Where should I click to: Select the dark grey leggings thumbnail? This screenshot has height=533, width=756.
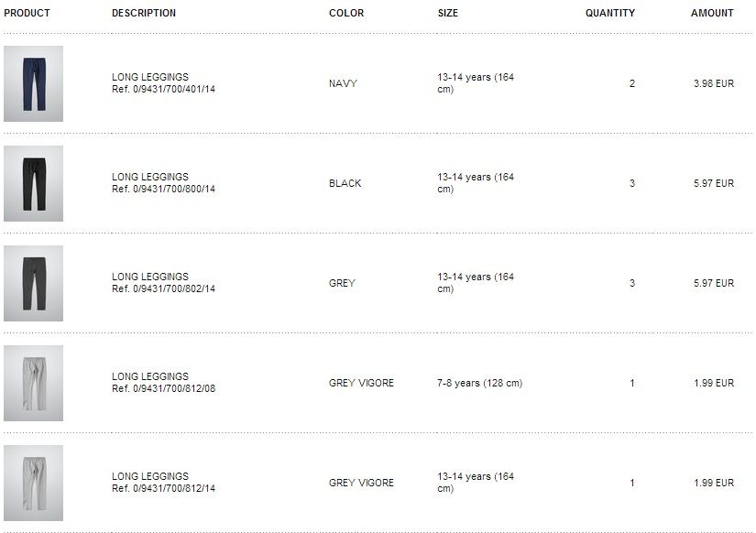[33, 283]
